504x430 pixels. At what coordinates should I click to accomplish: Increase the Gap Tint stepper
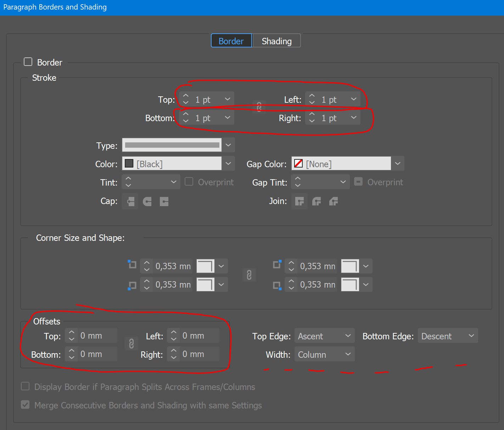point(298,179)
